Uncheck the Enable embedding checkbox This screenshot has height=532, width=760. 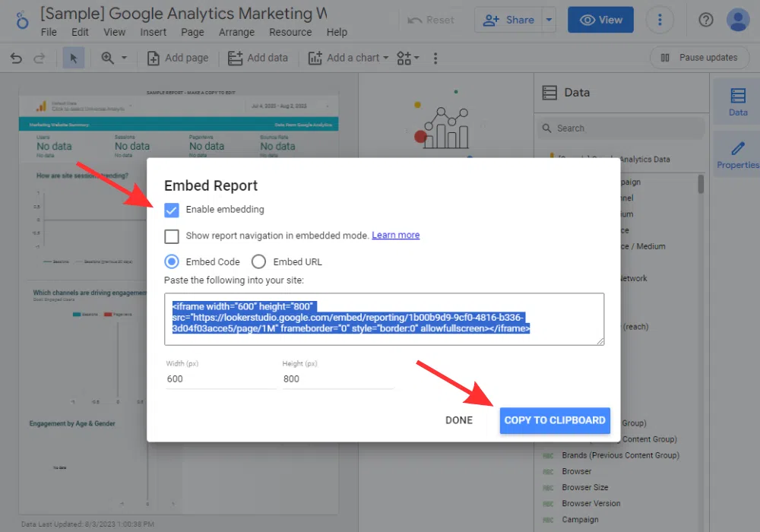click(x=172, y=210)
